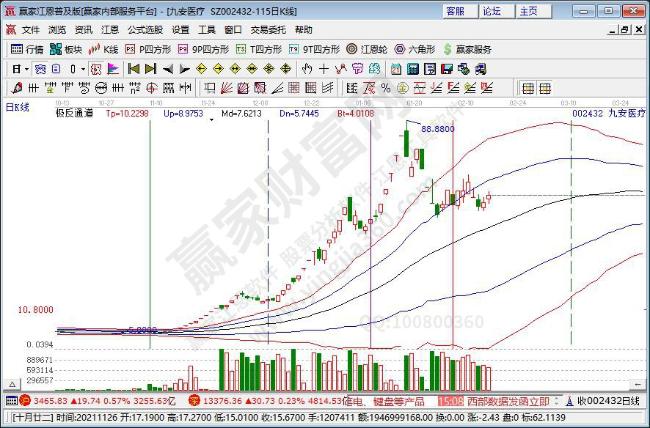The width and height of the screenshot is (650, 428).
Task: Open the 窗口 menu
Action: coord(233,30)
